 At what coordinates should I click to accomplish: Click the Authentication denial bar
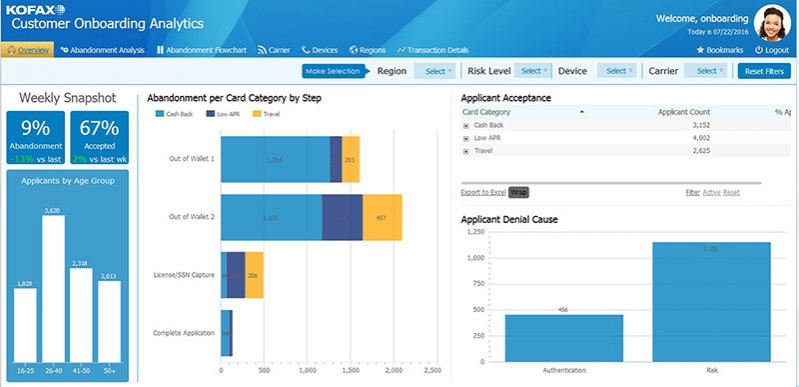coord(564,338)
